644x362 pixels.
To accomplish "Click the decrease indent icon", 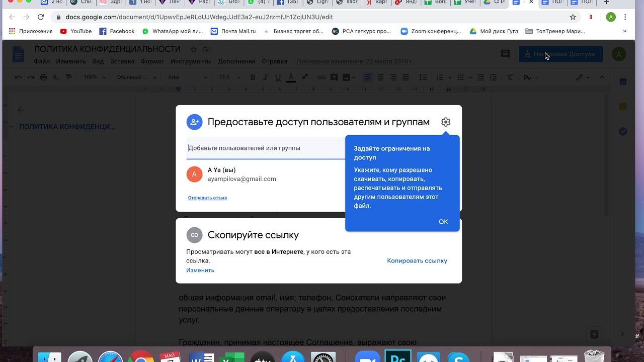I will tap(481, 77).
